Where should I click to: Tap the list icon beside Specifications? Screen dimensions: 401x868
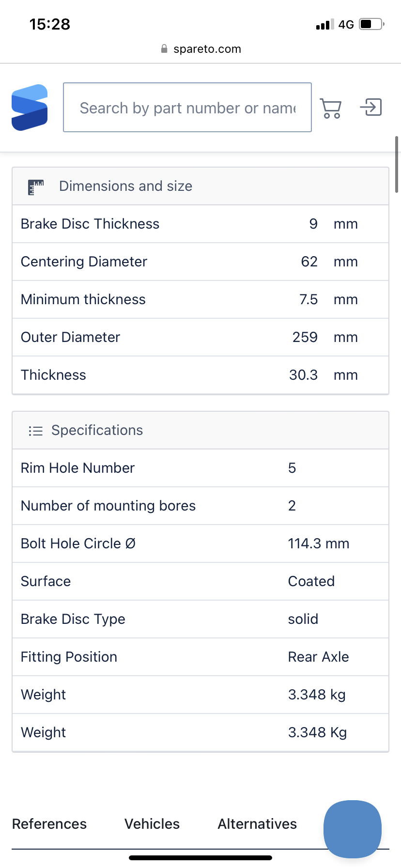pos(36,431)
